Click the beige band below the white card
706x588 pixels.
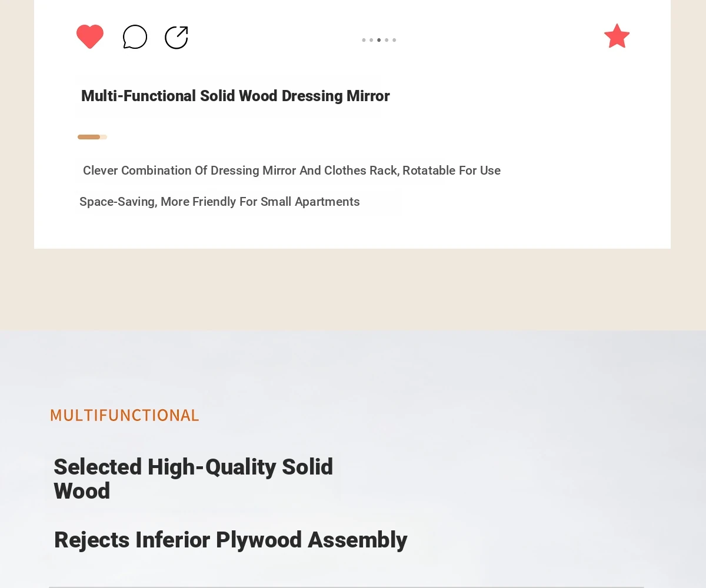353,289
